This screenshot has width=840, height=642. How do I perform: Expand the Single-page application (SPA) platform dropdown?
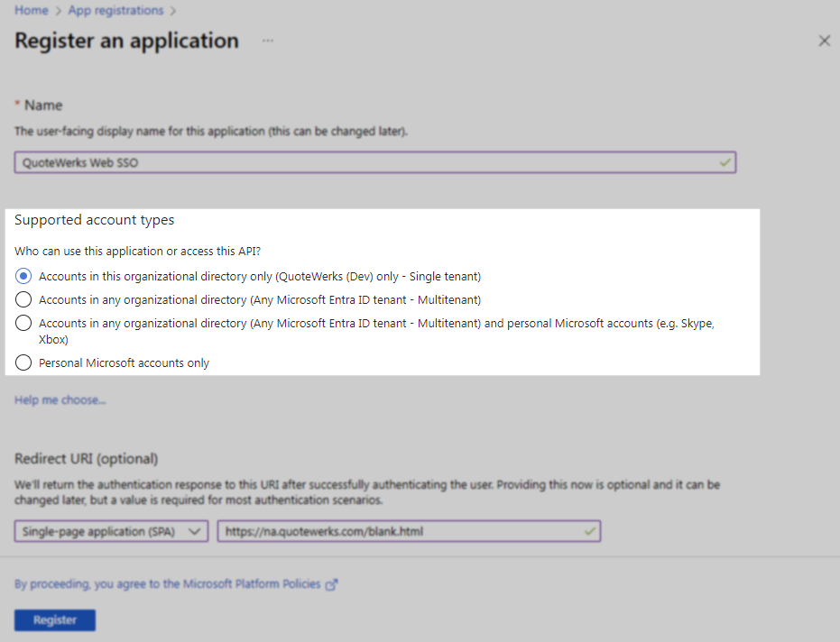point(111,531)
